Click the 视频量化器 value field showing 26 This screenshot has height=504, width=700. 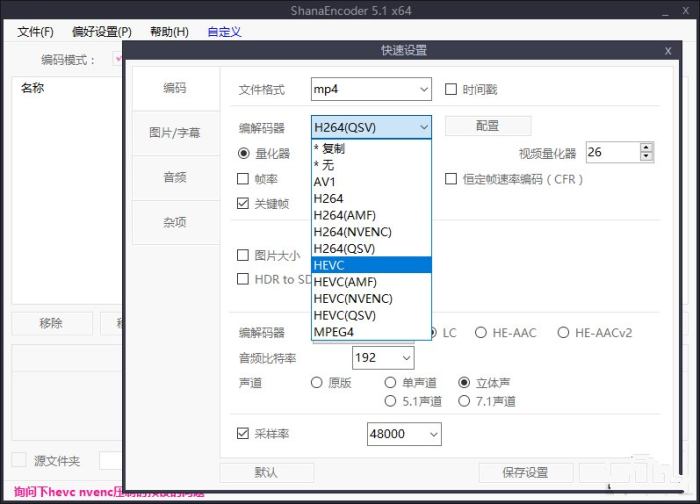tap(613, 152)
